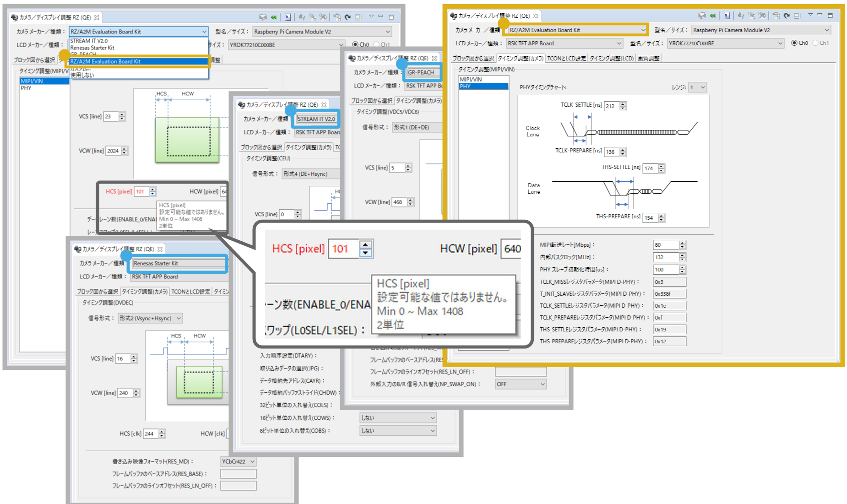Image resolution: width=847 pixels, height=504 pixels.
Task: Click 内部バスクロック[MHz] stepper arrows
Action: click(x=682, y=257)
